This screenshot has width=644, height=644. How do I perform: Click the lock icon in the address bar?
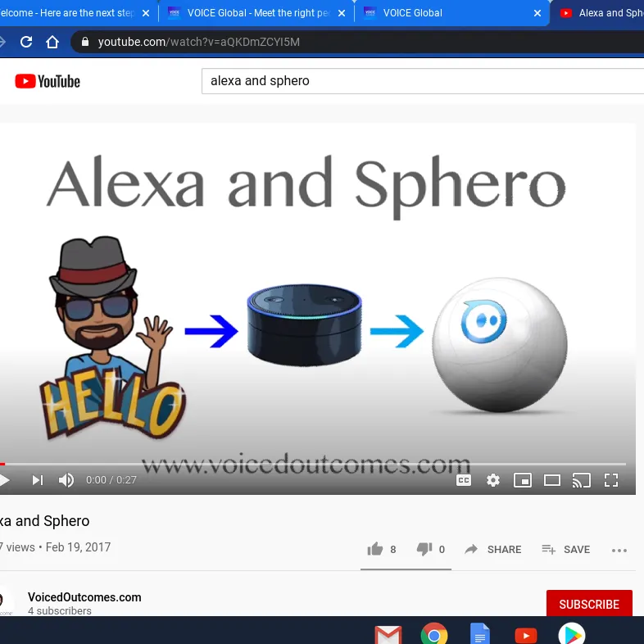[x=85, y=42]
